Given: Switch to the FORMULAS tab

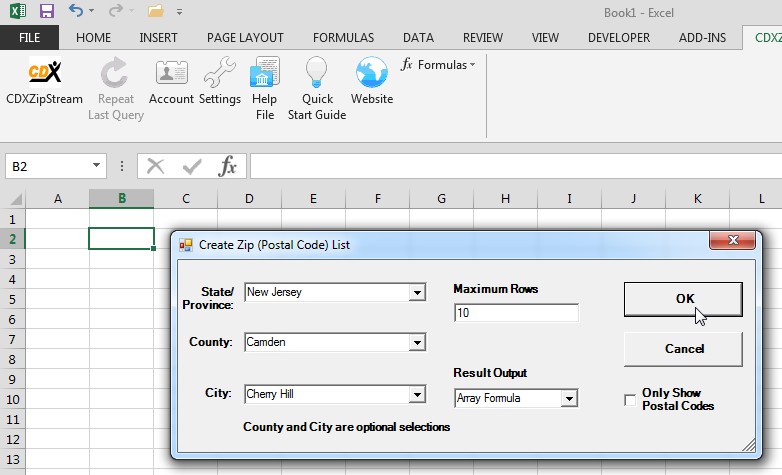Looking at the screenshot, I should [343, 37].
